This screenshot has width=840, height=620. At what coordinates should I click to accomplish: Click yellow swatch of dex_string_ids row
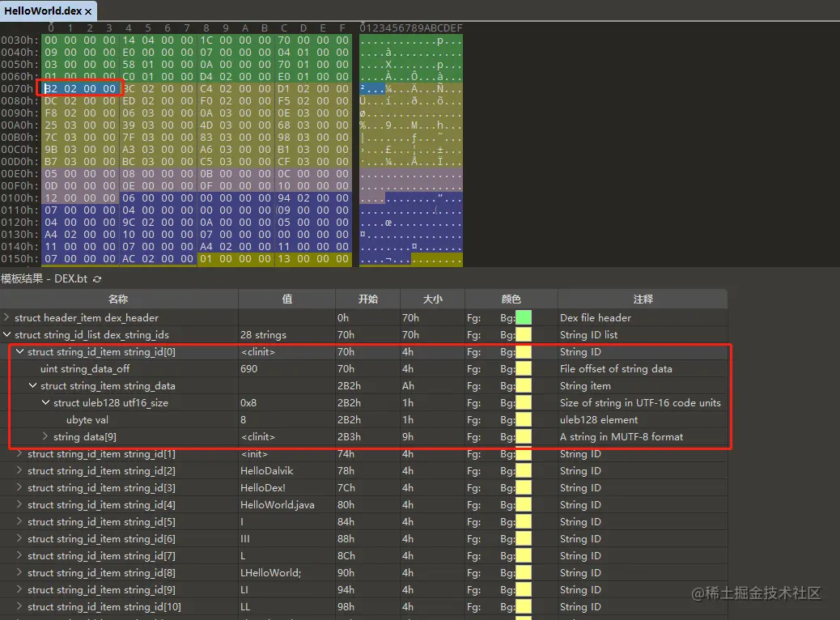(524, 335)
